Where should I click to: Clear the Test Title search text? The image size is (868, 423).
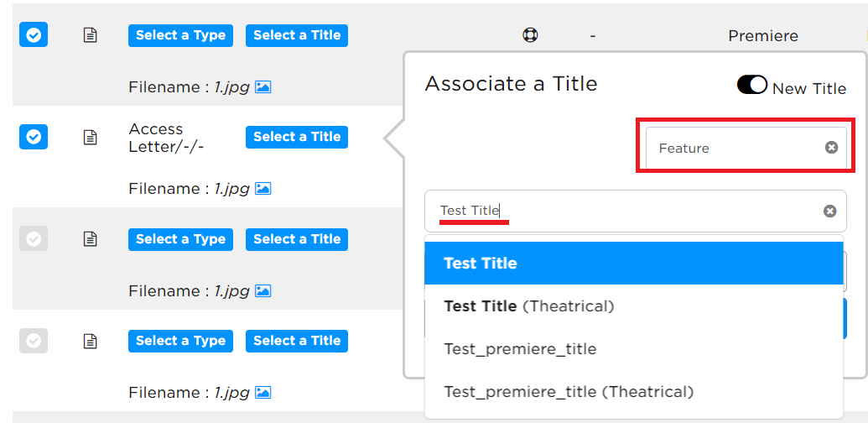[829, 211]
